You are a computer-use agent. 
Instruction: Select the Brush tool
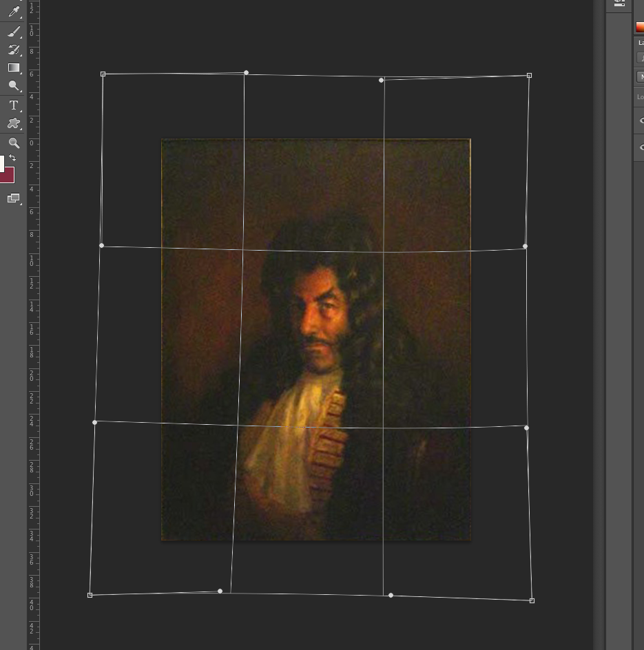14,32
